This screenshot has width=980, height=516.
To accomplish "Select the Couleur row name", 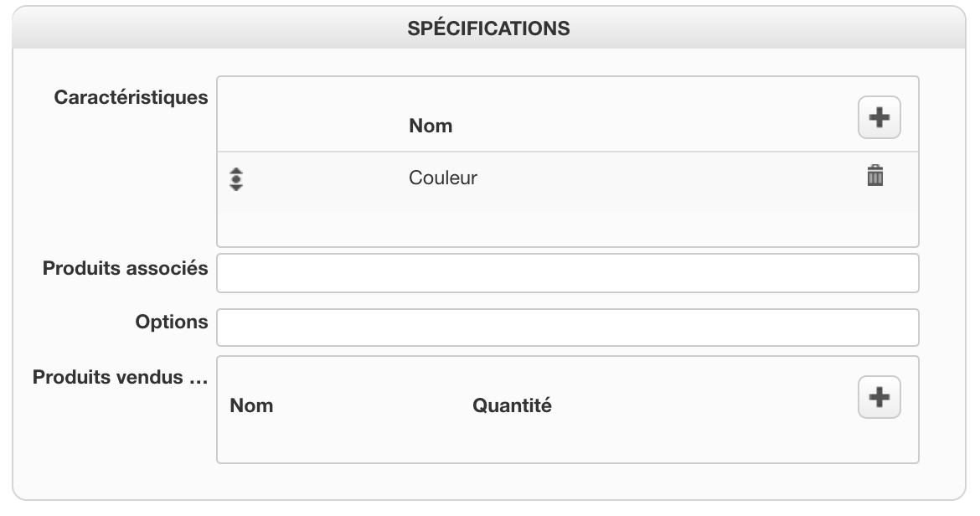I will click(442, 178).
